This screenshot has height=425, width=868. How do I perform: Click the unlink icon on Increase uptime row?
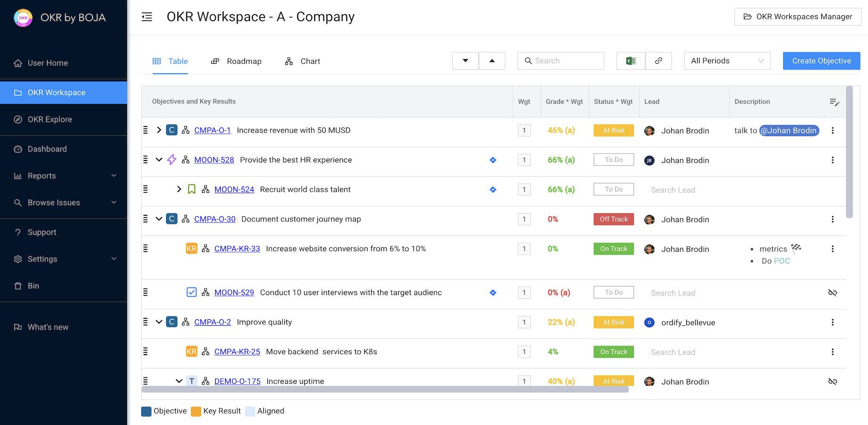833,382
